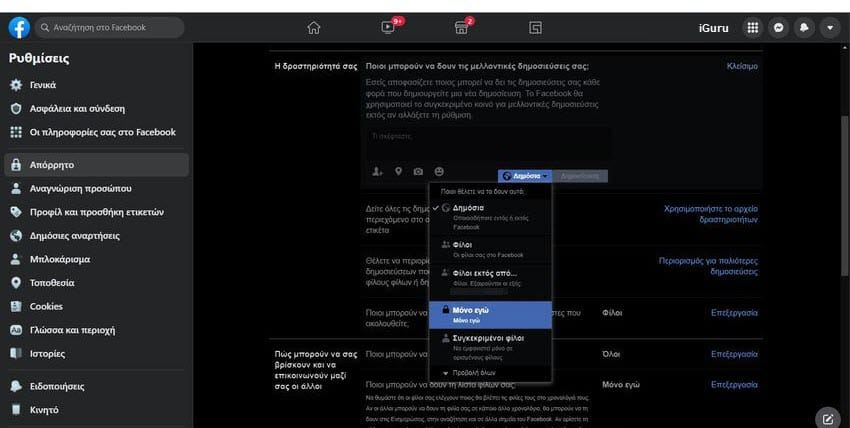Click the pin icon beside Τοποθεσία
The height and width of the screenshot is (428, 850).
[x=16, y=283]
